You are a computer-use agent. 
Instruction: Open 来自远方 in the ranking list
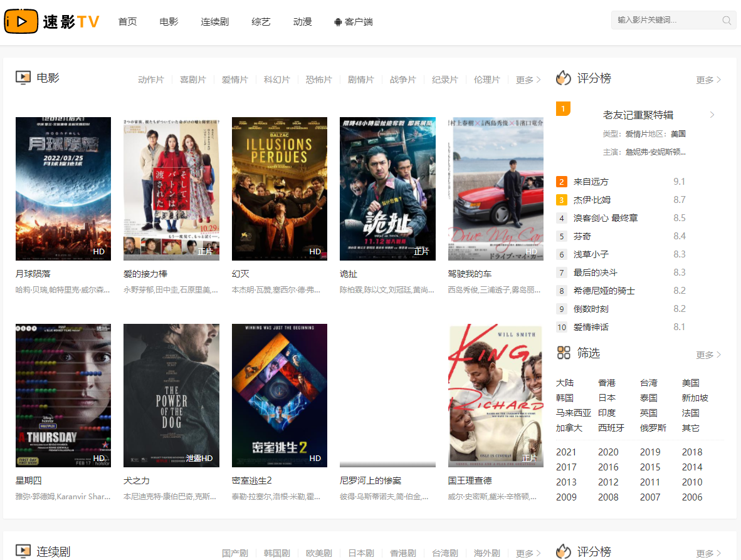(591, 182)
